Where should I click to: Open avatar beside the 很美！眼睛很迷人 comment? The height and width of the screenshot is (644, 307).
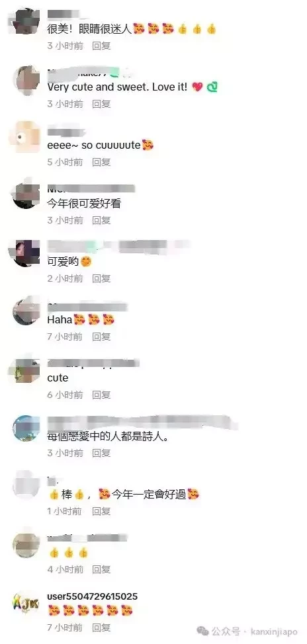tap(26, 21)
